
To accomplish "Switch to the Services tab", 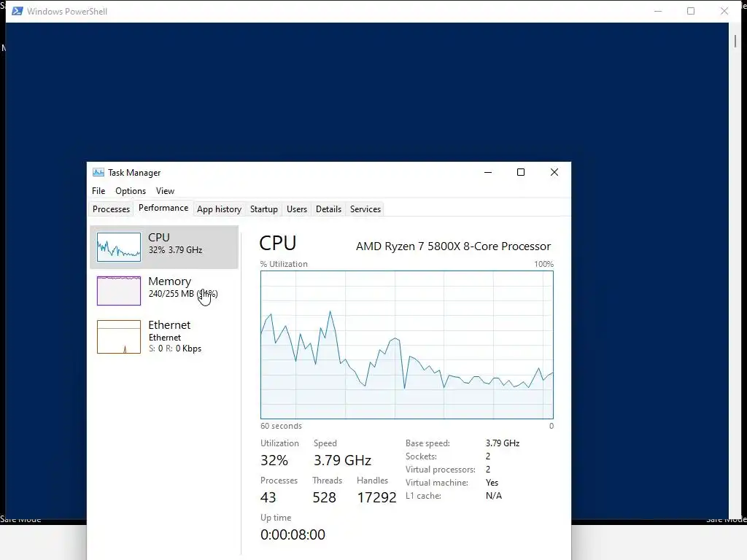I will (x=365, y=209).
